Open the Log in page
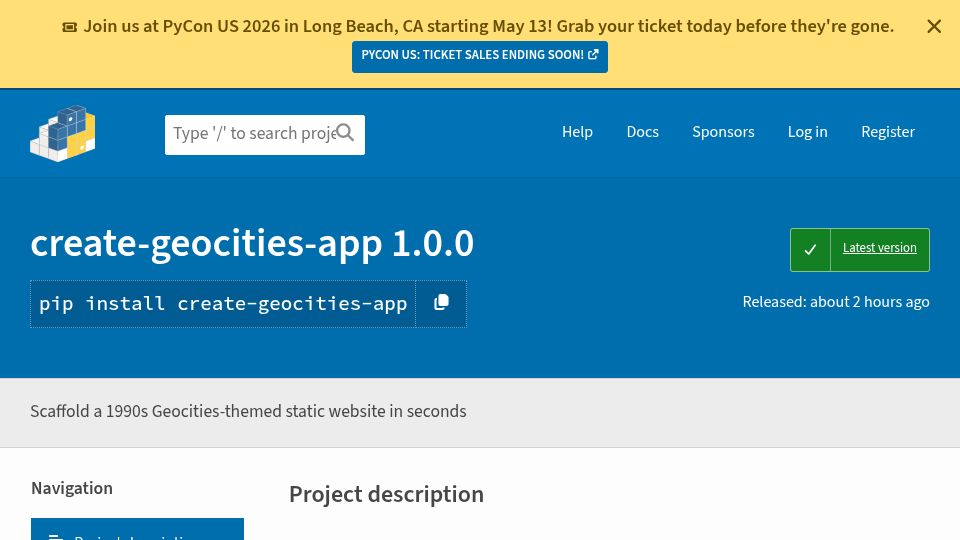Screen dimensions: 960x540 pos(808,132)
